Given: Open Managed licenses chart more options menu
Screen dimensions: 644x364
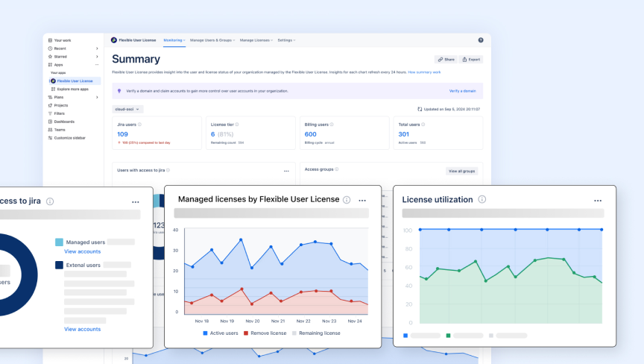Looking at the screenshot, I should (362, 201).
